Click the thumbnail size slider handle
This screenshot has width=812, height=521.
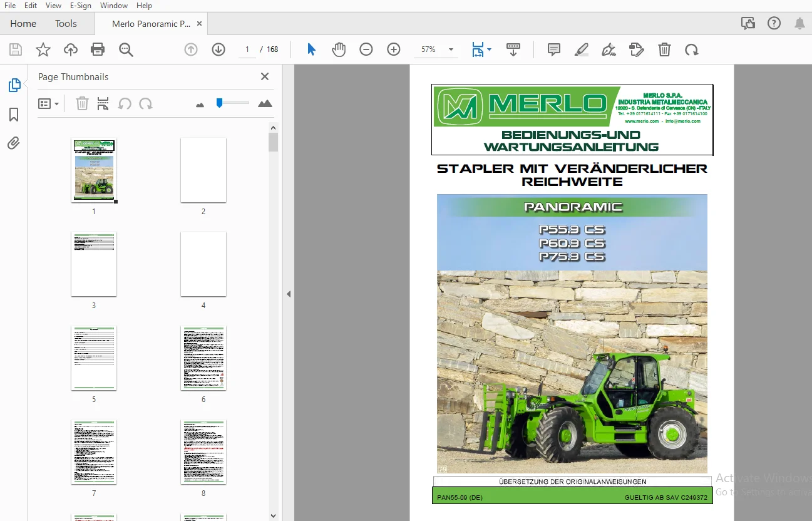(219, 103)
